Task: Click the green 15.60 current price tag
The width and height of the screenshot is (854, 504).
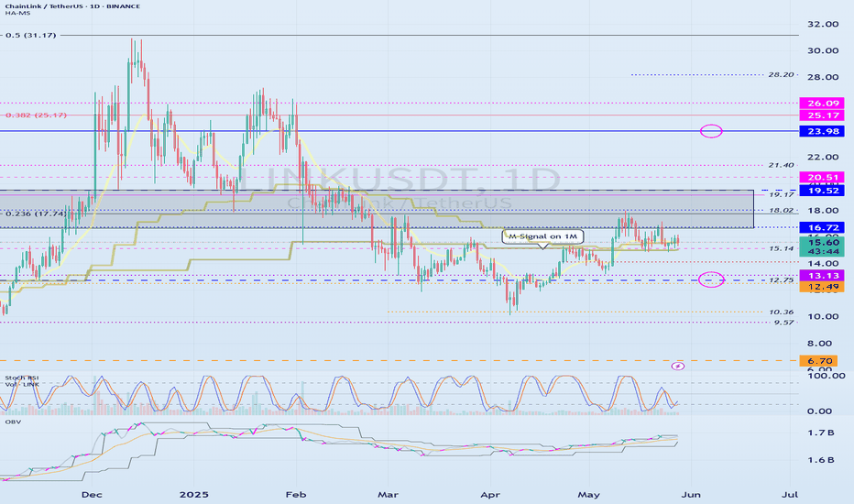Action: pyautogui.click(x=822, y=243)
